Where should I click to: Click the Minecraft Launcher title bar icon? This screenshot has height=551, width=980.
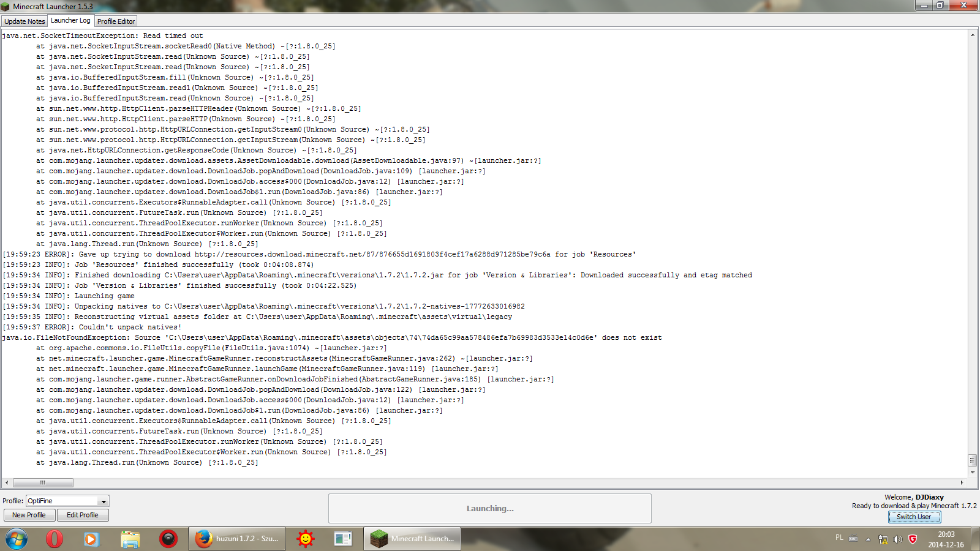[6, 6]
